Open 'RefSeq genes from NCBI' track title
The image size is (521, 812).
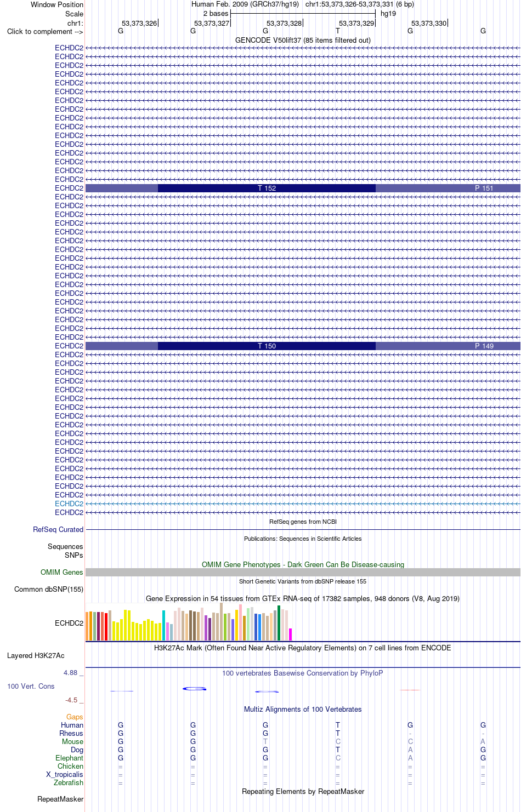point(303,522)
